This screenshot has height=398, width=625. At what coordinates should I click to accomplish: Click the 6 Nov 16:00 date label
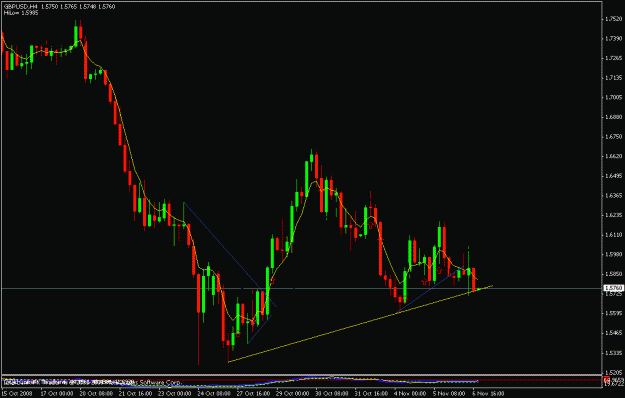click(488, 394)
